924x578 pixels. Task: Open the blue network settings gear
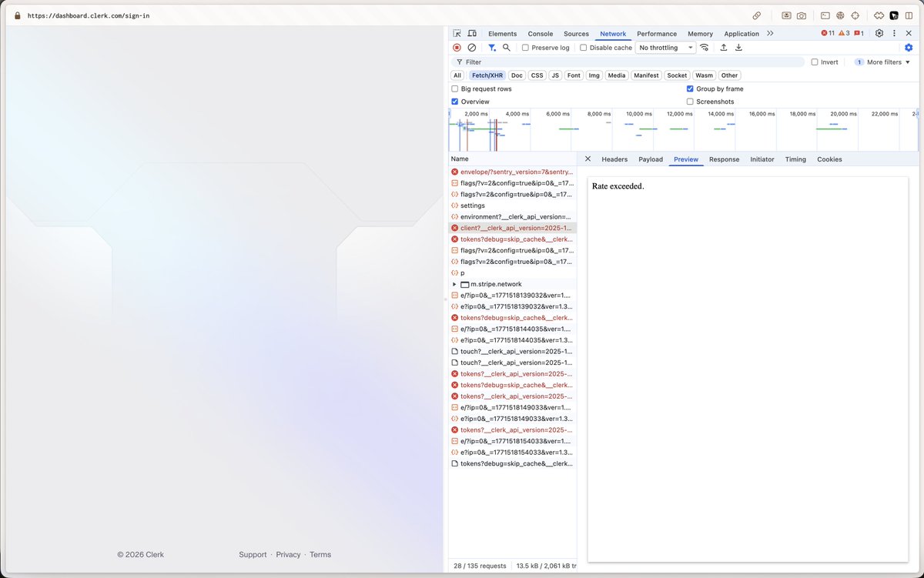[x=909, y=48]
